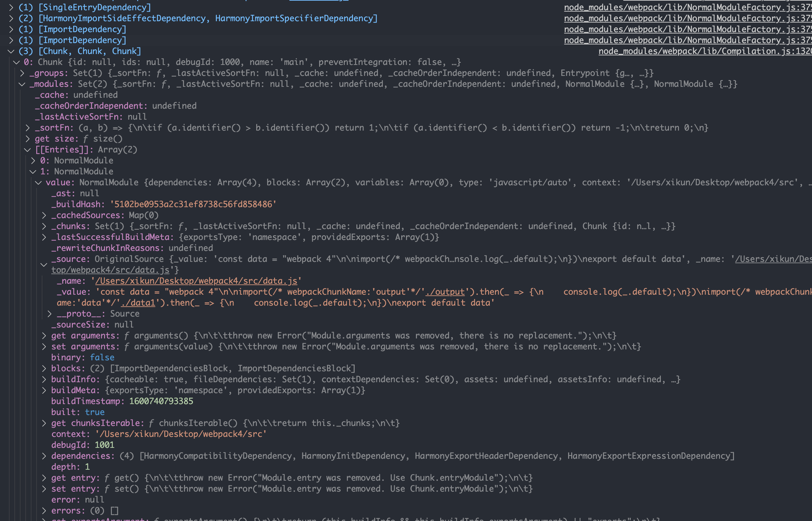
Task: Expand the get size getter
Action: (27, 139)
